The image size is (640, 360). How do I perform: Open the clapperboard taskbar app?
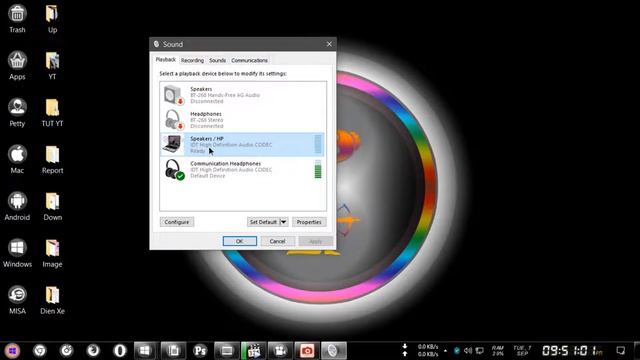click(253, 351)
